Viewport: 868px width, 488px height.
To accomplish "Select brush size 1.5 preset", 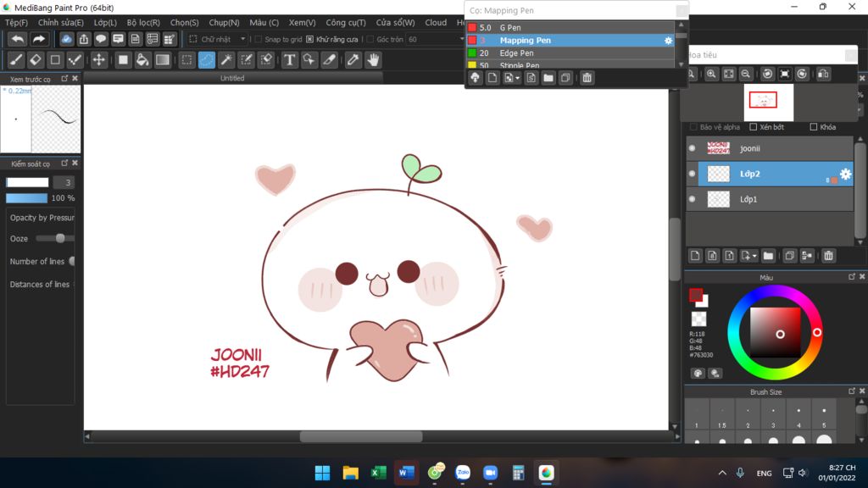I will coord(722,414).
